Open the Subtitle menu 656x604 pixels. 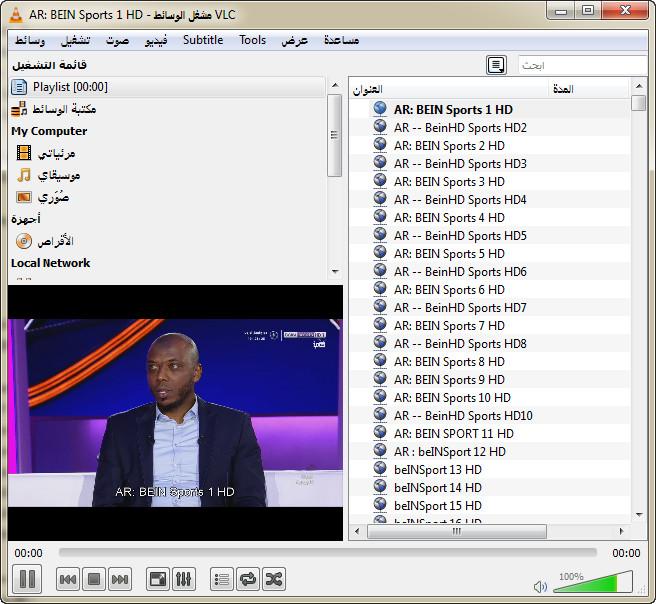(203, 40)
